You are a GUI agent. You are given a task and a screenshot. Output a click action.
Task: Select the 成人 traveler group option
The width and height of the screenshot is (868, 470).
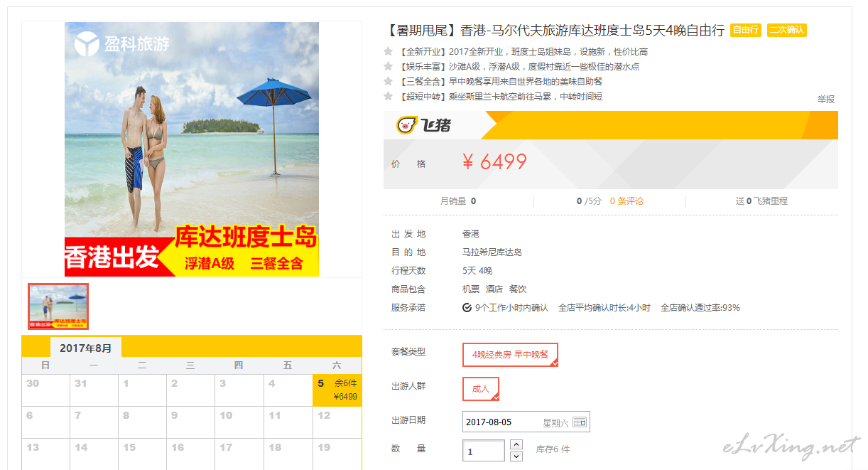[481, 389]
